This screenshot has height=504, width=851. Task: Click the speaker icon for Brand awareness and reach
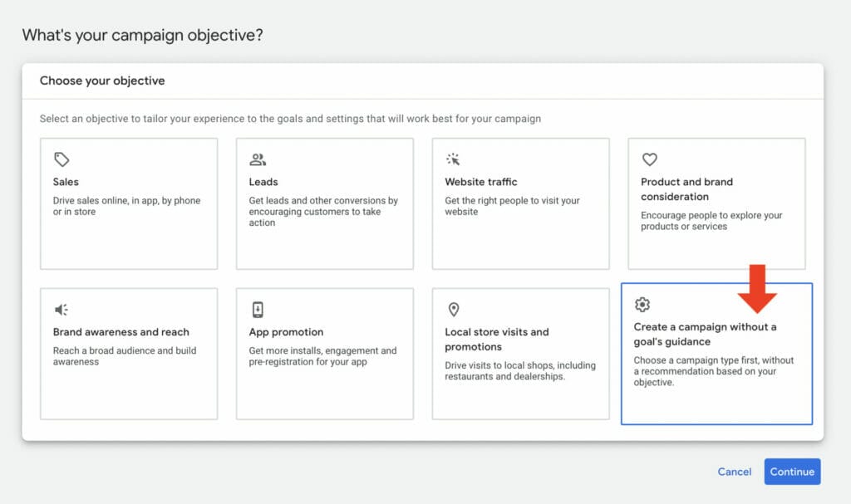(61, 309)
